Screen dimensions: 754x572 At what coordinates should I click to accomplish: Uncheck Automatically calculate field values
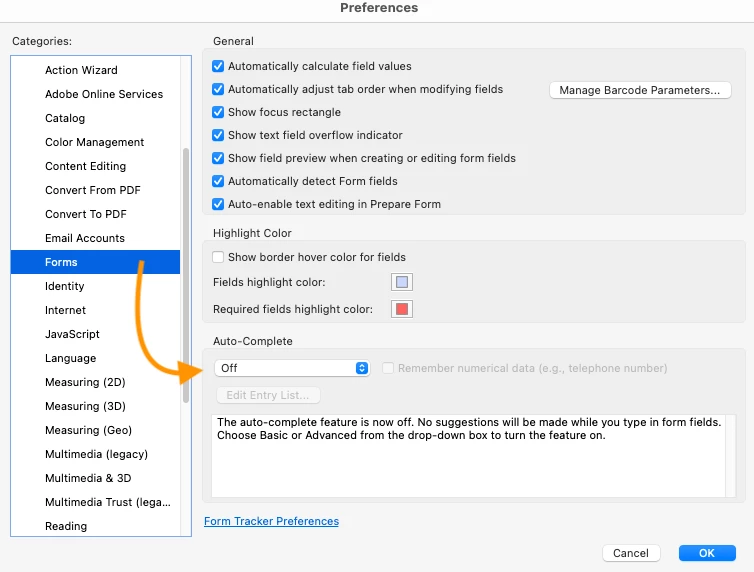[219, 66]
